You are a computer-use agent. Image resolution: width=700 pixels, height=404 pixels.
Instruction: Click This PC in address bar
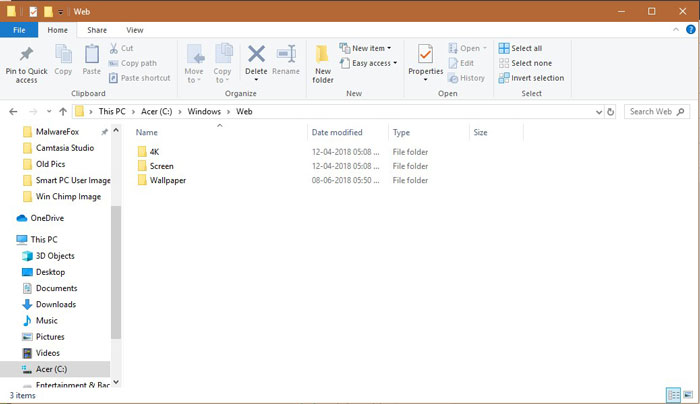(112, 112)
